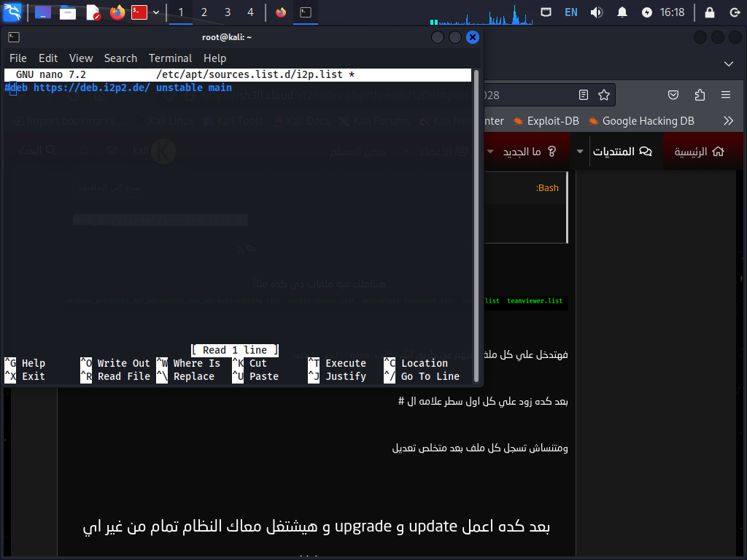Switch to workspace 2
Screen dimensions: 747x560
[204, 12]
